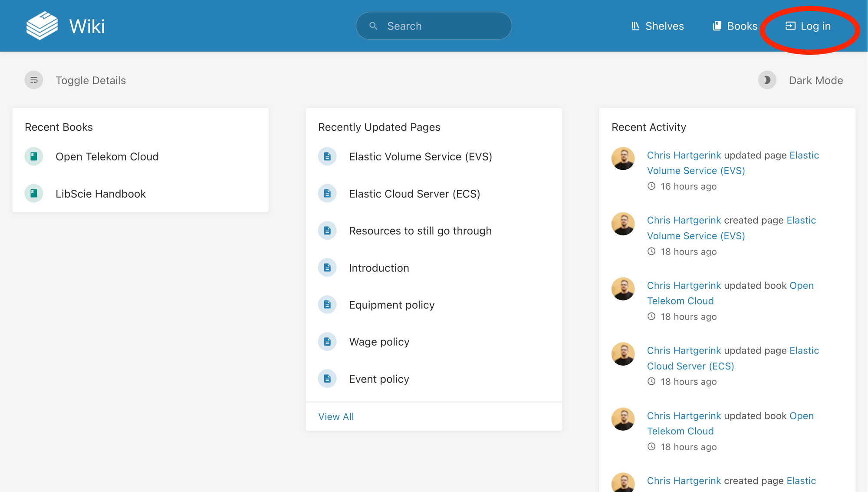Open Event policy page link

click(x=379, y=379)
